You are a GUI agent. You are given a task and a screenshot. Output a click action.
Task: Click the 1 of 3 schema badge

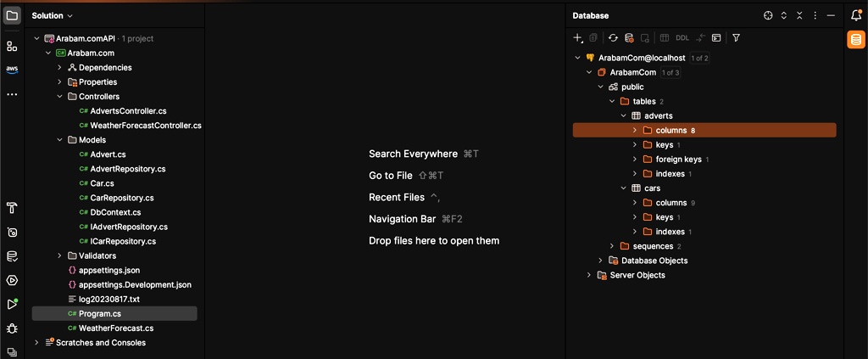point(670,73)
